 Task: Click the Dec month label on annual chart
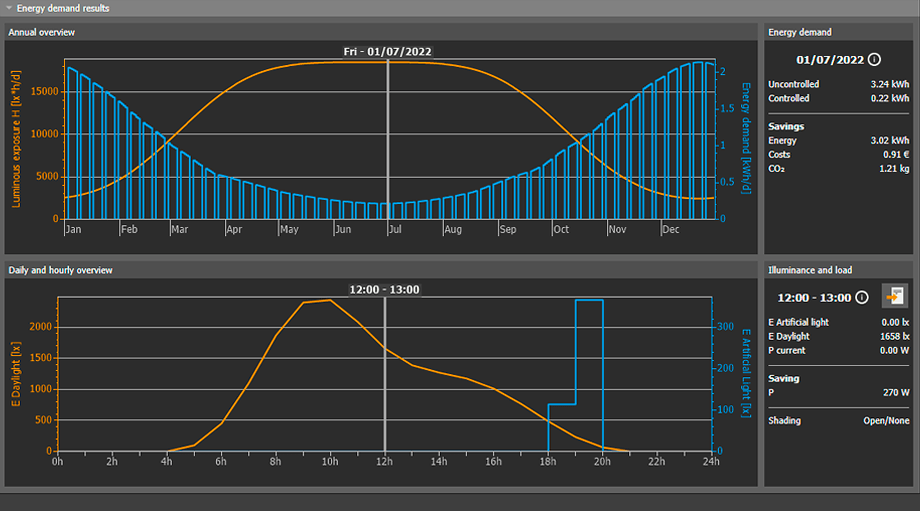672,229
